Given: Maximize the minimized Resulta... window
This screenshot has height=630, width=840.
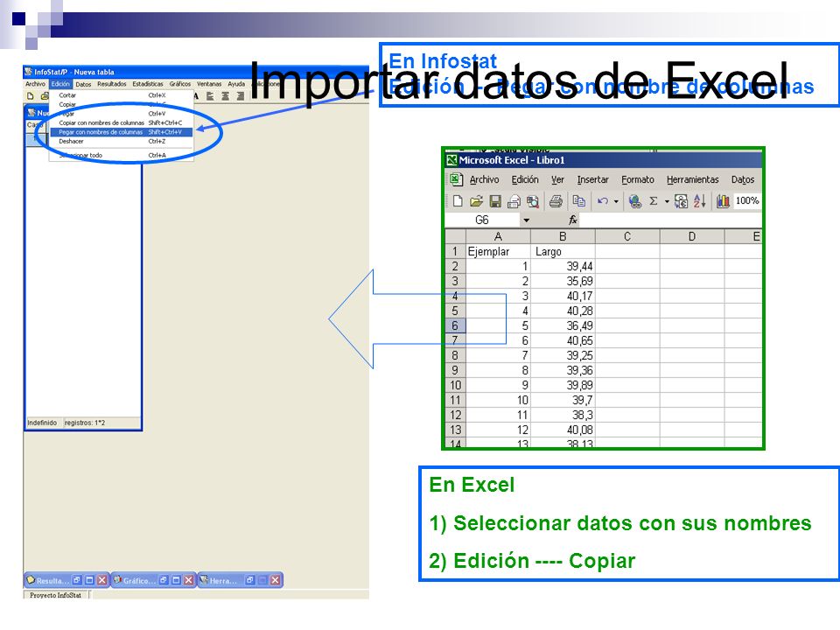Looking at the screenshot, I should pyautogui.click(x=89, y=580).
